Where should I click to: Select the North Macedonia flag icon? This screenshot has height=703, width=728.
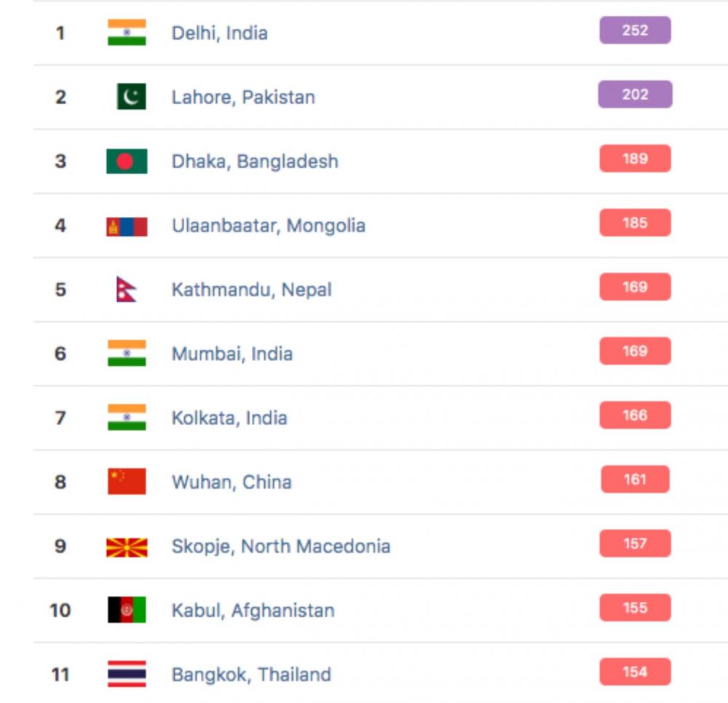[127, 547]
